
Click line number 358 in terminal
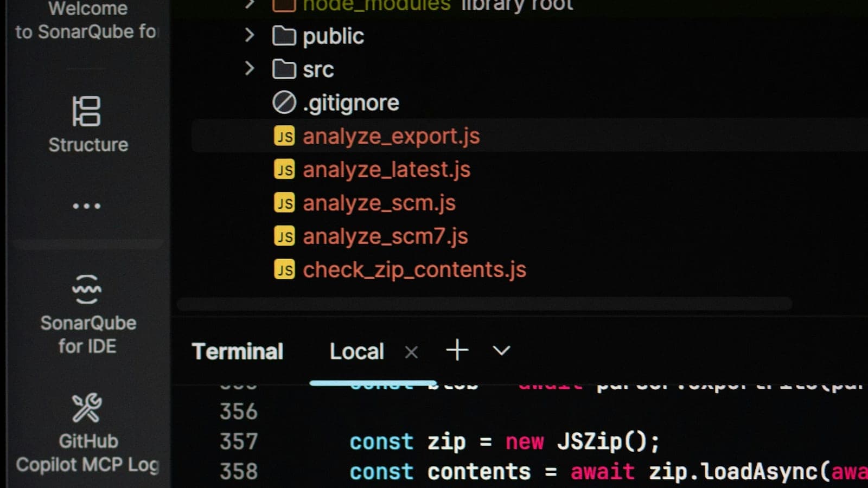pyautogui.click(x=239, y=471)
